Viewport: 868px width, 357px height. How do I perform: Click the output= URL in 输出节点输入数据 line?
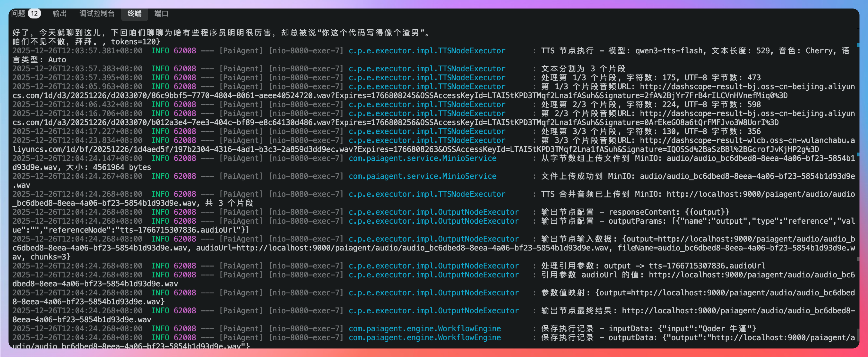click(x=756, y=239)
